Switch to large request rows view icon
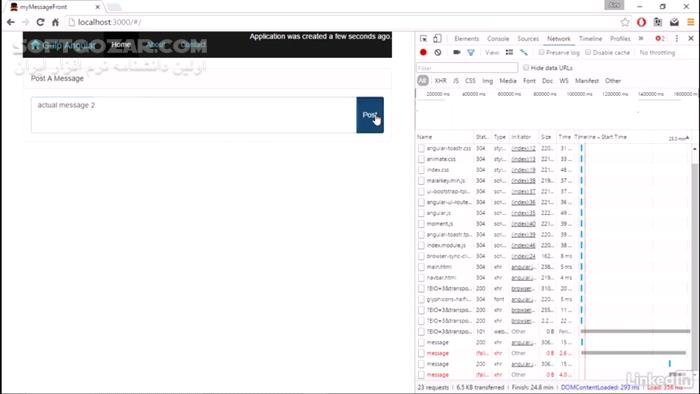Image resolution: width=700 pixels, height=394 pixels. tap(509, 53)
